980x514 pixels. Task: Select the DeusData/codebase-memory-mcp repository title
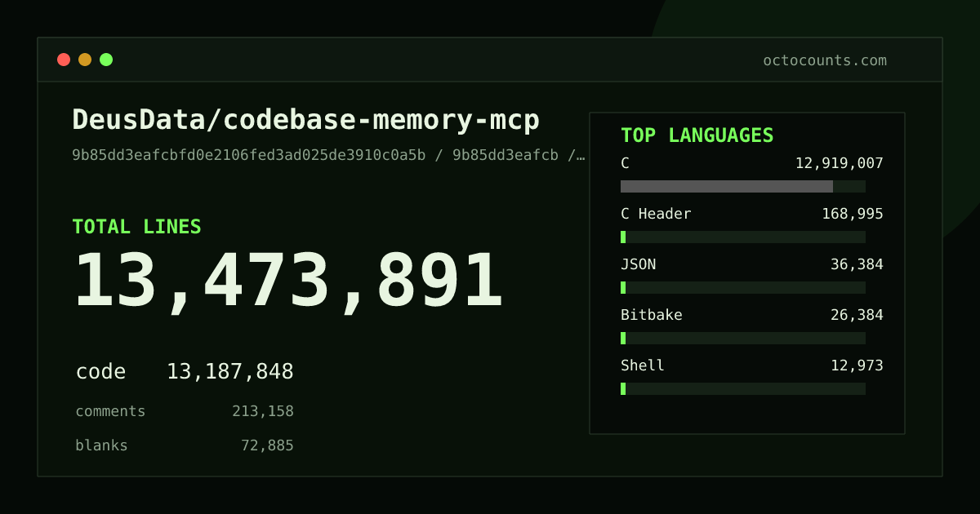(306, 120)
